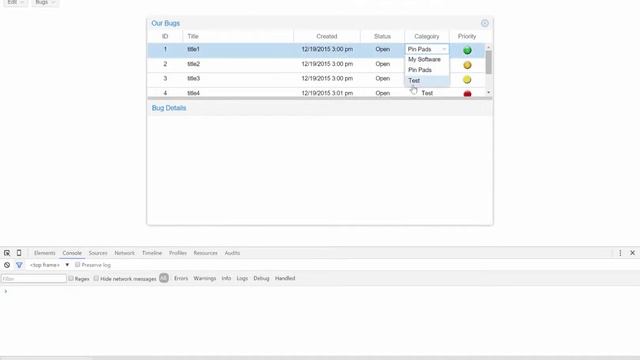Click the bugs grid vertical scrollbar thumb

489,62
